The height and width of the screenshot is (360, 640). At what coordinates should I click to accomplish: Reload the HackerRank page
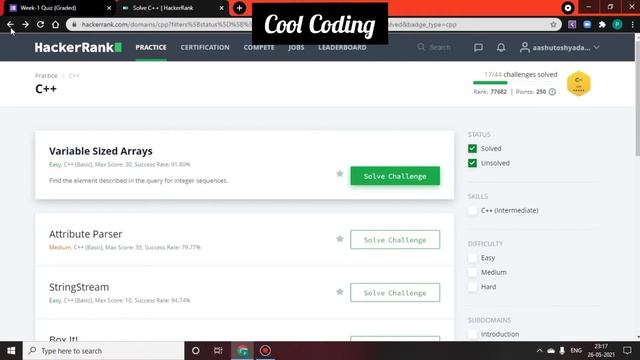coord(40,24)
